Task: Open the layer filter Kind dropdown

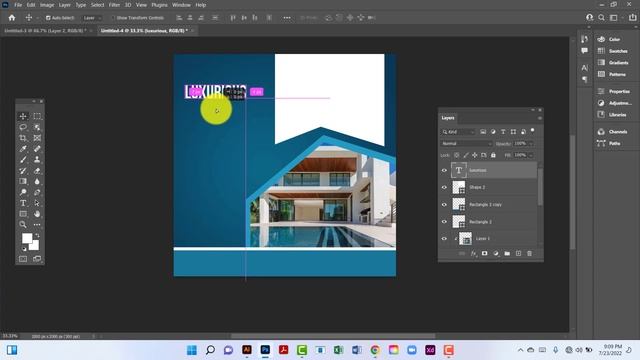Action: click(458, 132)
